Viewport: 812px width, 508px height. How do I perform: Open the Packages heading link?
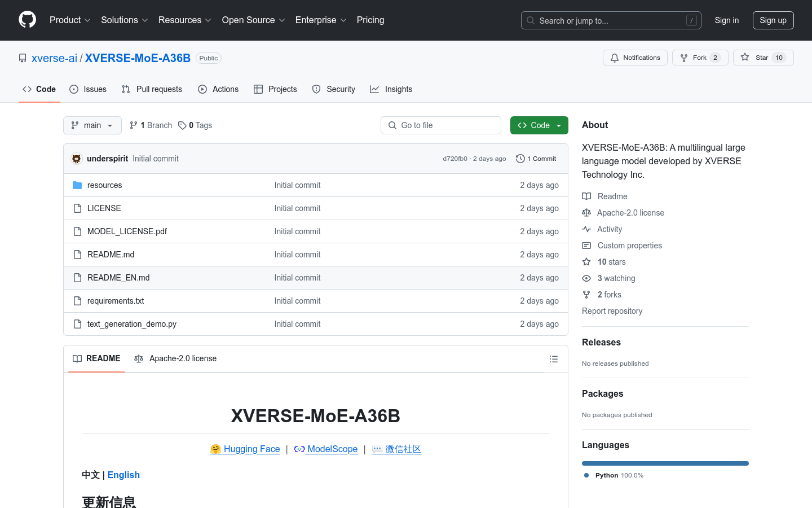point(602,393)
